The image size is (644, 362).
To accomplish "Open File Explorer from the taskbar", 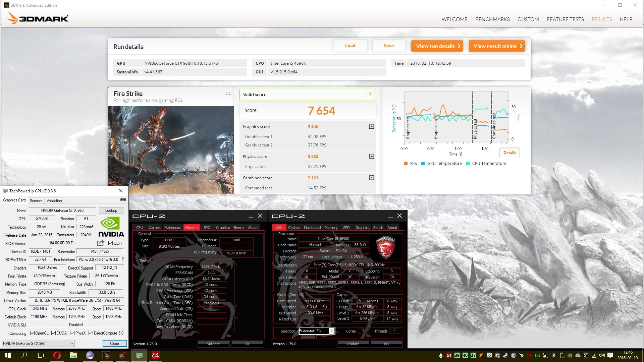I will point(73,355).
